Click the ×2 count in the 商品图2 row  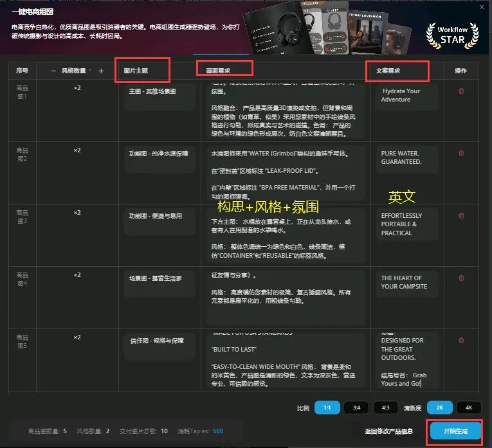[x=77, y=150]
